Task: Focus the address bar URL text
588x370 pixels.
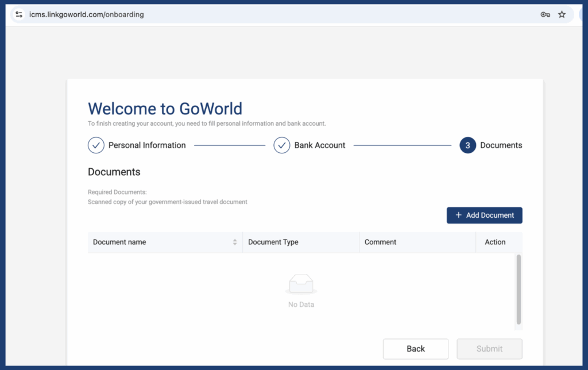Action: click(86, 14)
